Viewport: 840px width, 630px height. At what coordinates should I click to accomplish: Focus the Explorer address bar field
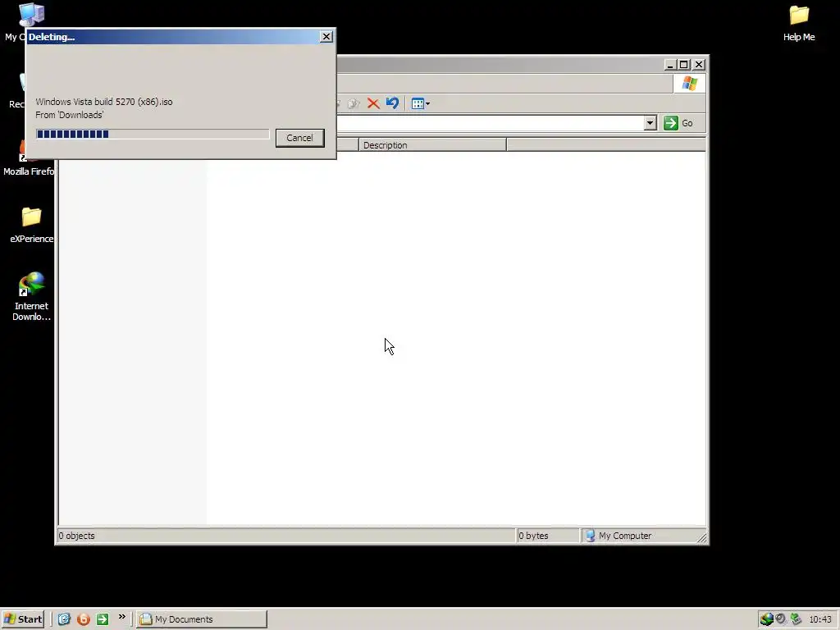(491, 123)
